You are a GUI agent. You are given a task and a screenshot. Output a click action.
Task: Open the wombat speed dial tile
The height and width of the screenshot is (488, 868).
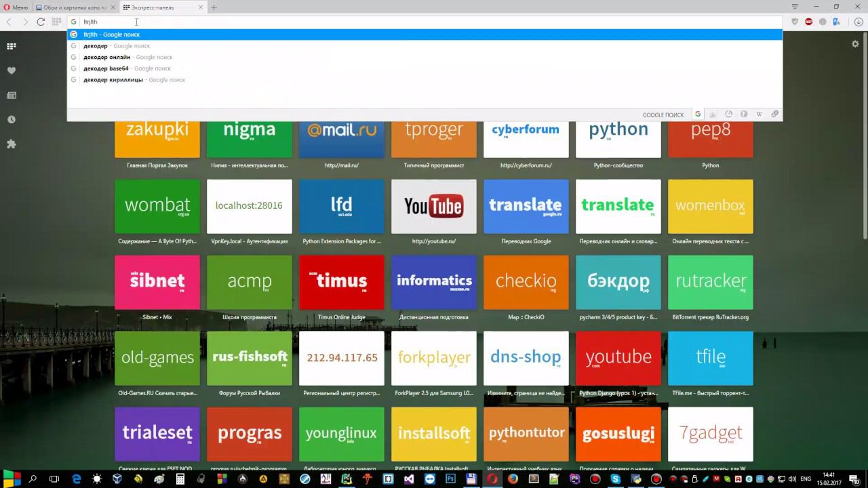[x=157, y=206]
